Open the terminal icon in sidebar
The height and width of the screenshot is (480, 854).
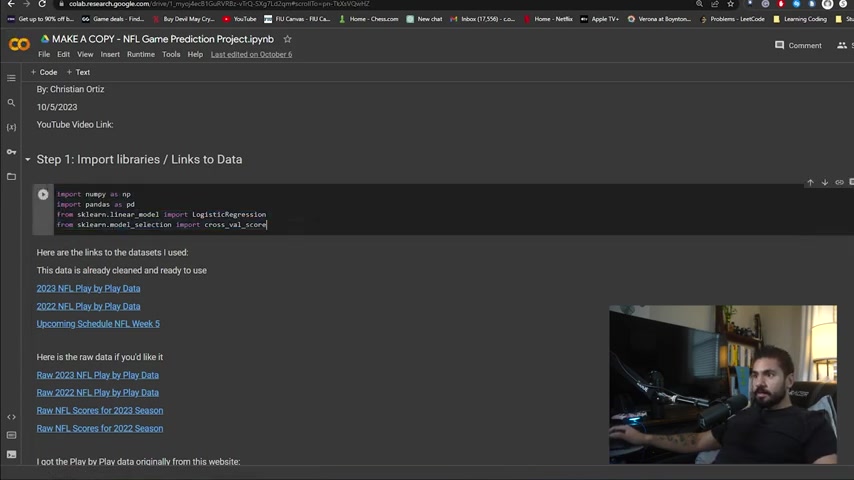point(11,454)
